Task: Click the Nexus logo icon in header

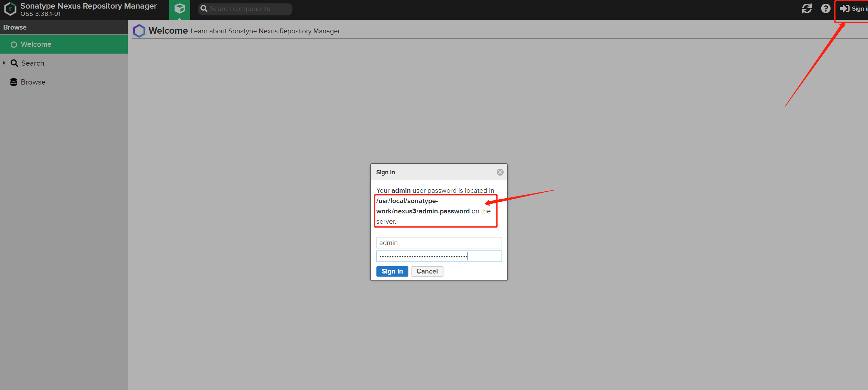Action: pos(10,9)
